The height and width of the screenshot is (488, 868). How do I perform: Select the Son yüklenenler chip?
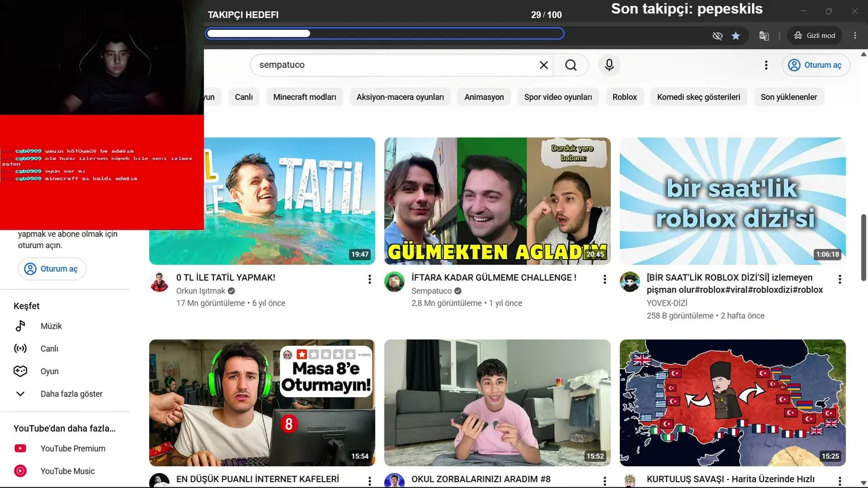pos(789,97)
